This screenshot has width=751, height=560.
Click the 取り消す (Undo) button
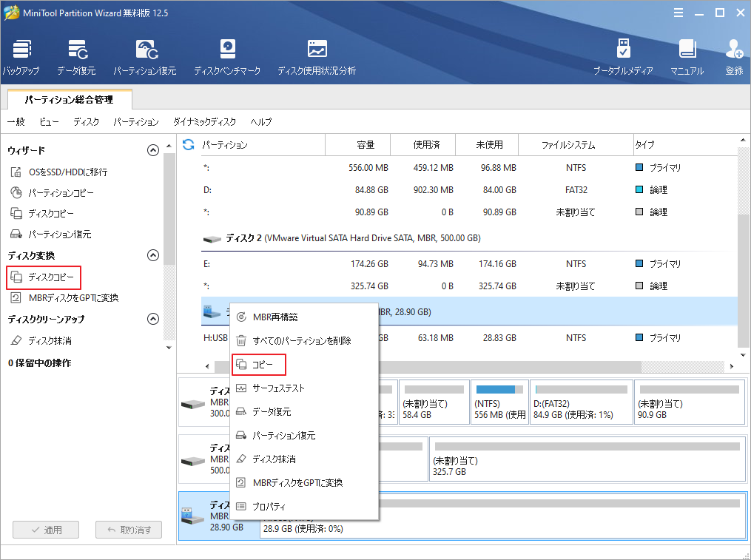click(129, 530)
